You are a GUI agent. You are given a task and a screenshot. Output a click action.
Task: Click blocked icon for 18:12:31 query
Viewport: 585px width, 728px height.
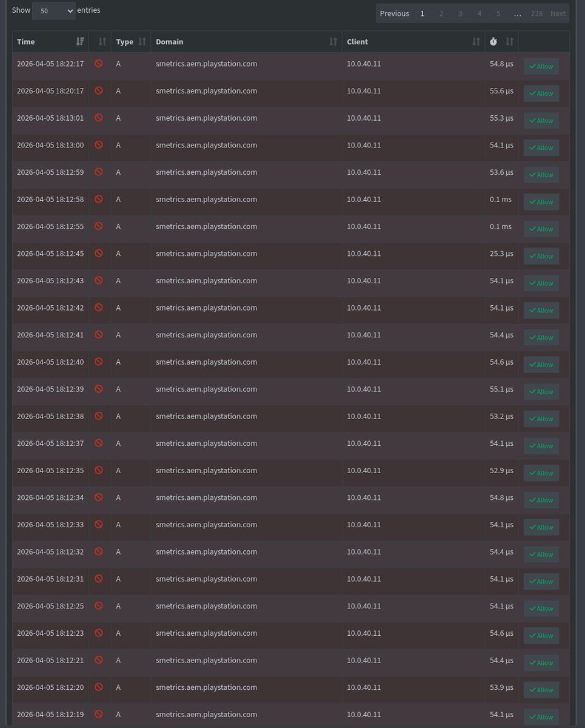click(99, 578)
